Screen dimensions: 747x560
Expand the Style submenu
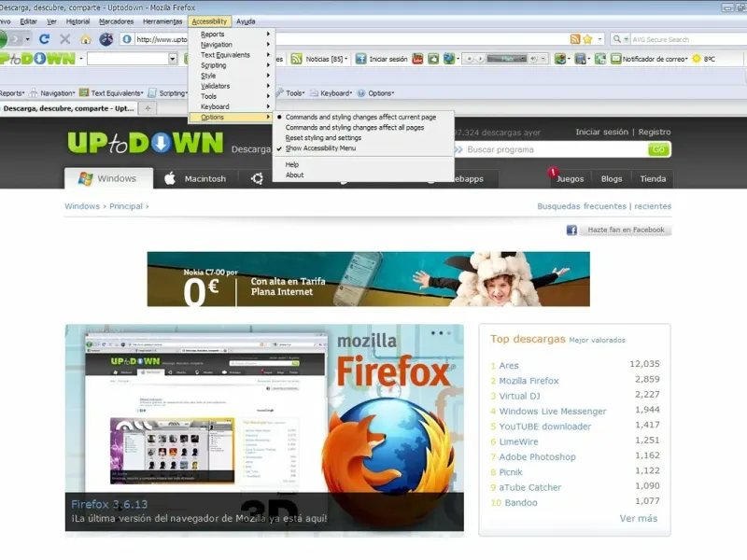[231, 76]
